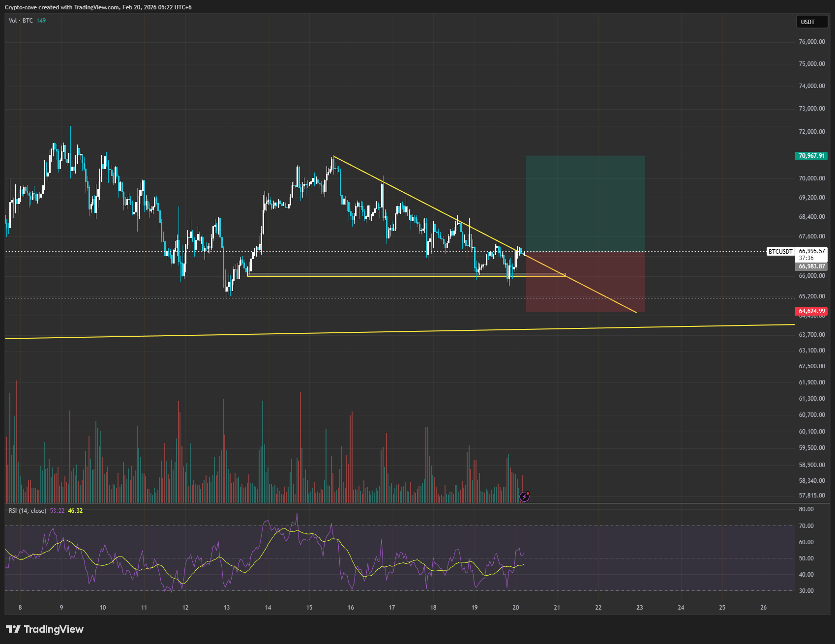
Task: Click date 26 on the time axis
Action: pos(764,608)
